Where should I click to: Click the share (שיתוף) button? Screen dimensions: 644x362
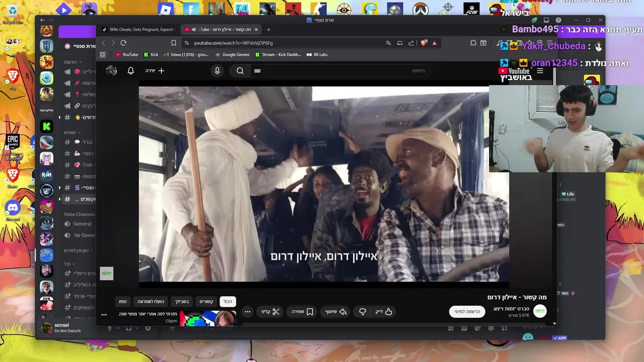(336, 312)
